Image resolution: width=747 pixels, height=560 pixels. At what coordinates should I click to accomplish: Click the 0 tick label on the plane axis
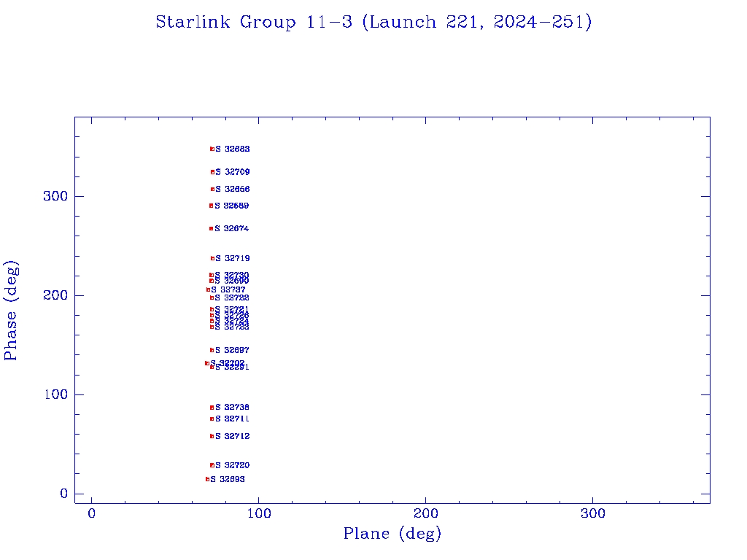coord(92,514)
